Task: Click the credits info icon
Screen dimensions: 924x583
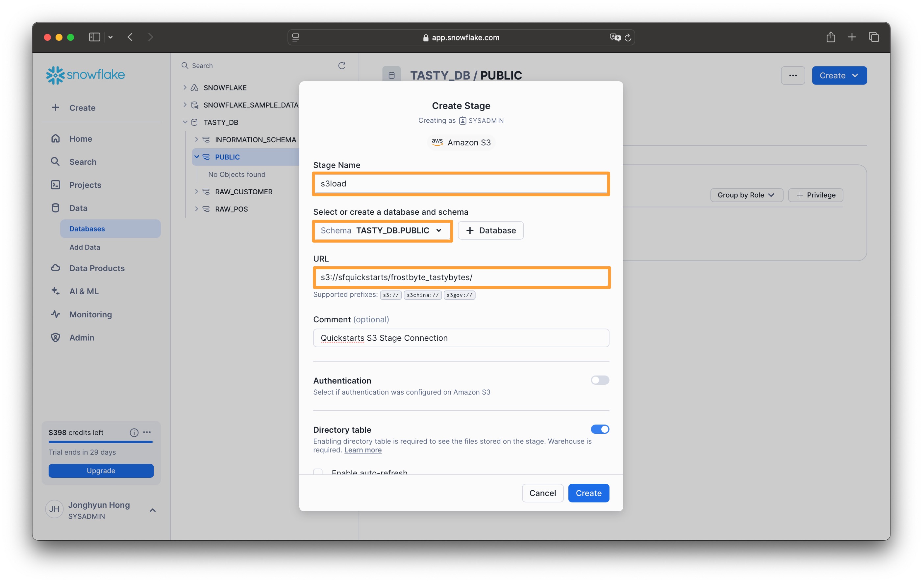Action: coord(134,432)
